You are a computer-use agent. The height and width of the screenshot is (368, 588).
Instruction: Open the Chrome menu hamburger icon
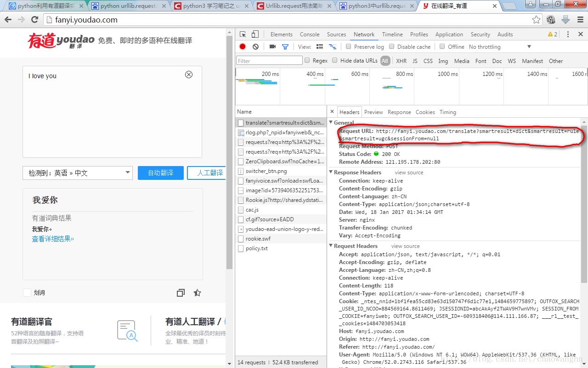click(580, 20)
